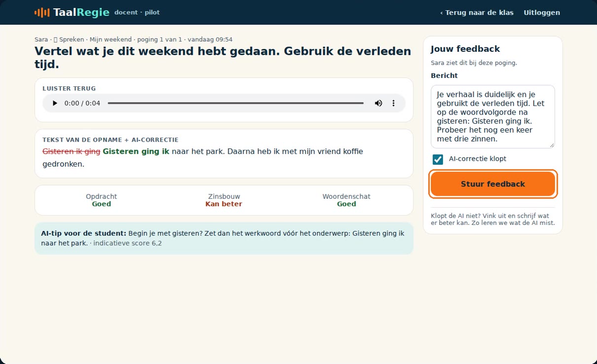
Task: Play the recorded audio
Action: 55,103
